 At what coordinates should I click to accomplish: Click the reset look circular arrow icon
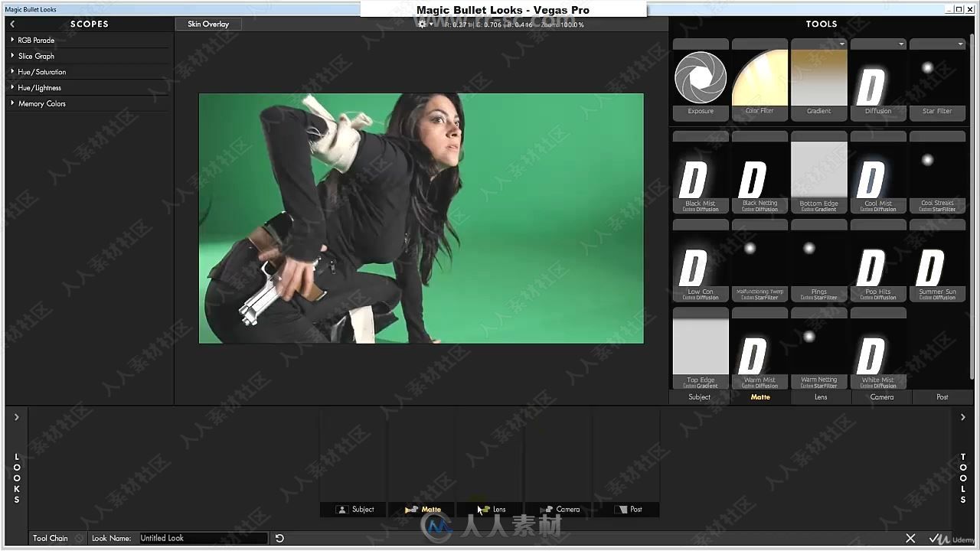pyautogui.click(x=279, y=538)
